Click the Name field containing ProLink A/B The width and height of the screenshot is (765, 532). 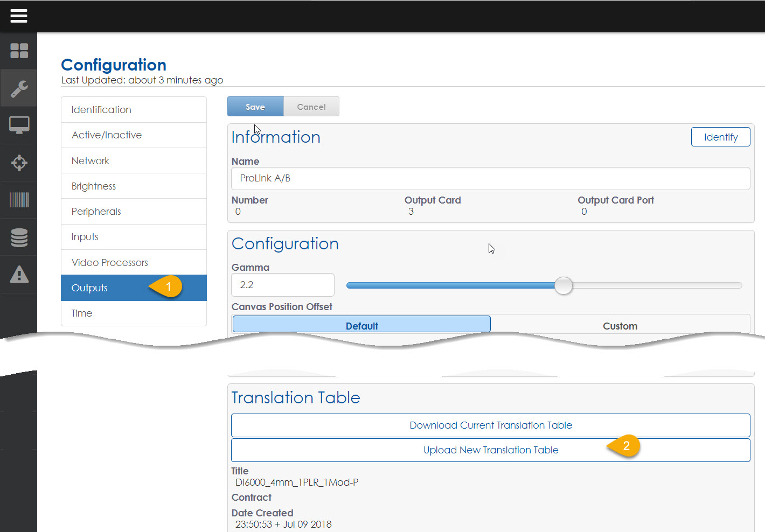490,178
